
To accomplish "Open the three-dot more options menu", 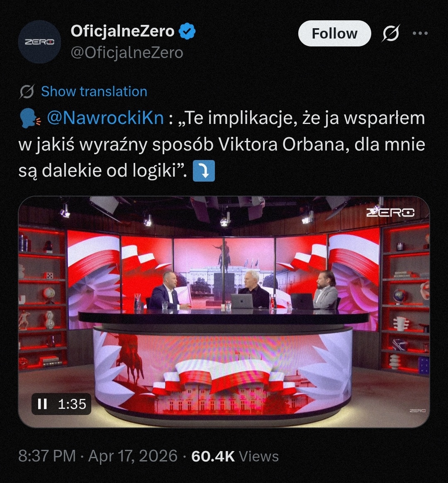I will point(420,33).
